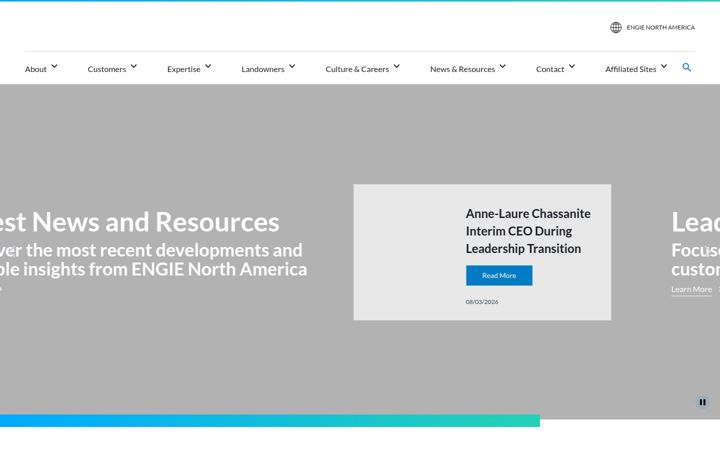The width and height of the screenshot is (720, 450).
Task: Open the News & Resources menu item
Action: pos(462,69)
